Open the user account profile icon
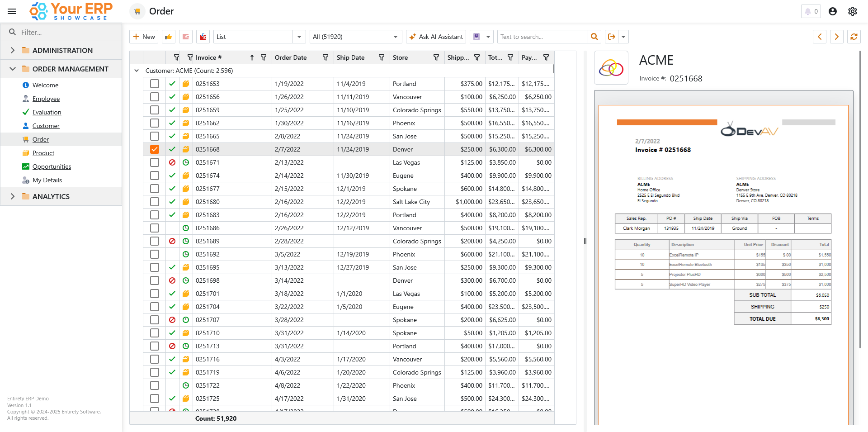 [x=832, y=11]
